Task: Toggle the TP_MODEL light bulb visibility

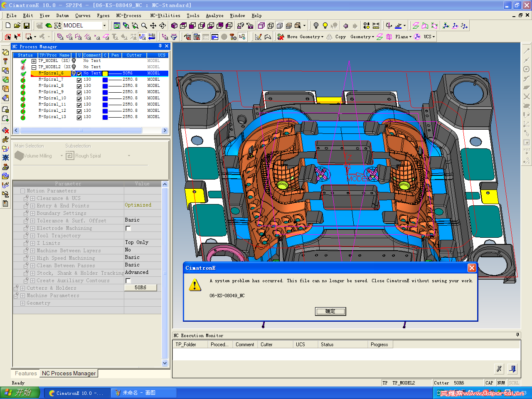Action: (x=74, y=61)
